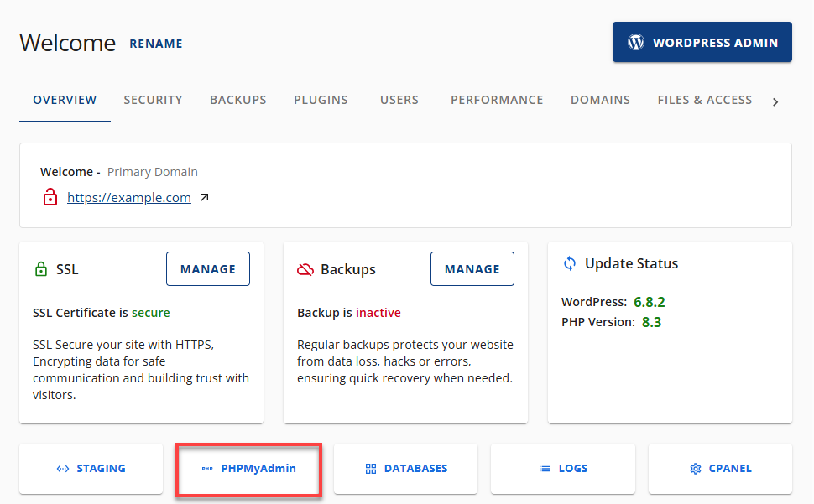Open https://example.com link
The height and width of the screenshot is (504, 814).
click(x=129, y=197)
